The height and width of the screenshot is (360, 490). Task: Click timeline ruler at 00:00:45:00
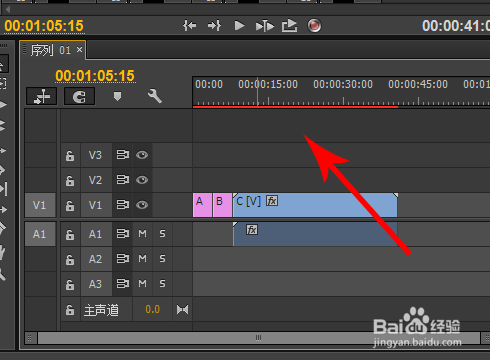[418, 84]
